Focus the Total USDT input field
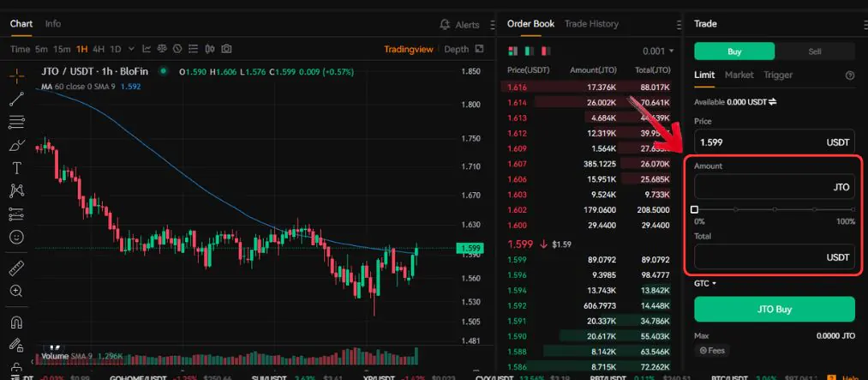This screenshot has height=380, width=868. tap(775, 257)
